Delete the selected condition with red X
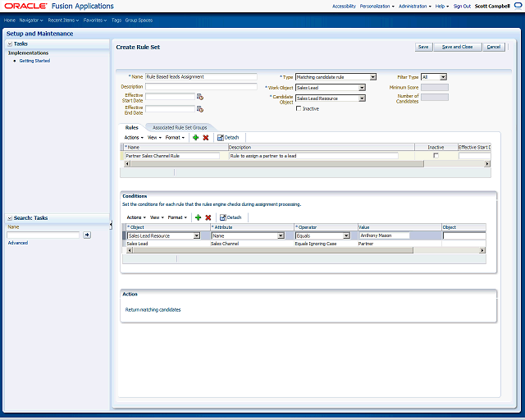 (x=208, y=217)
